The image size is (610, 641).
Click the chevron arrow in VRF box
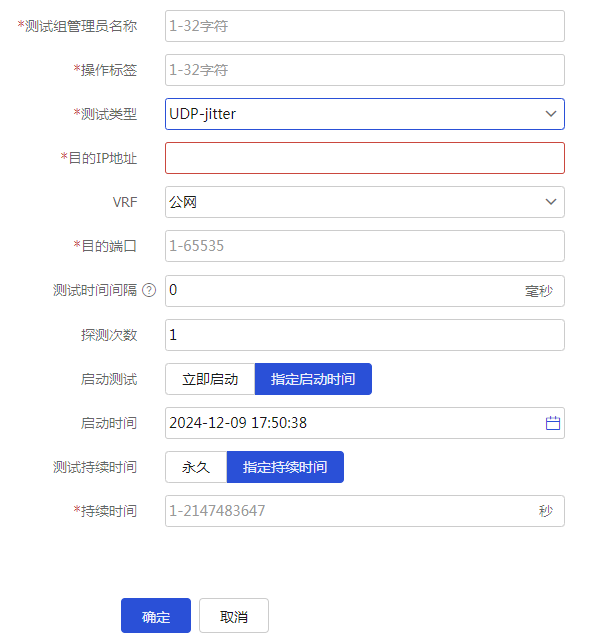coord(551,202)
